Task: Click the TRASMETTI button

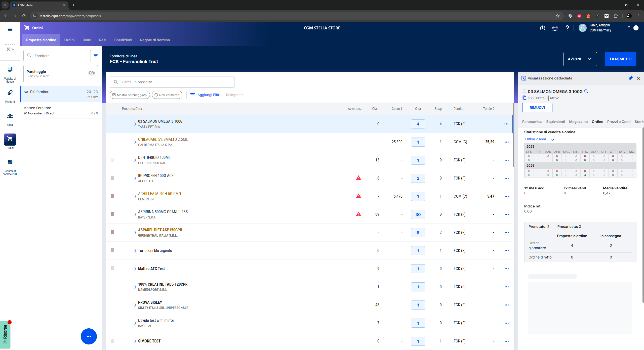Action: 620,59
